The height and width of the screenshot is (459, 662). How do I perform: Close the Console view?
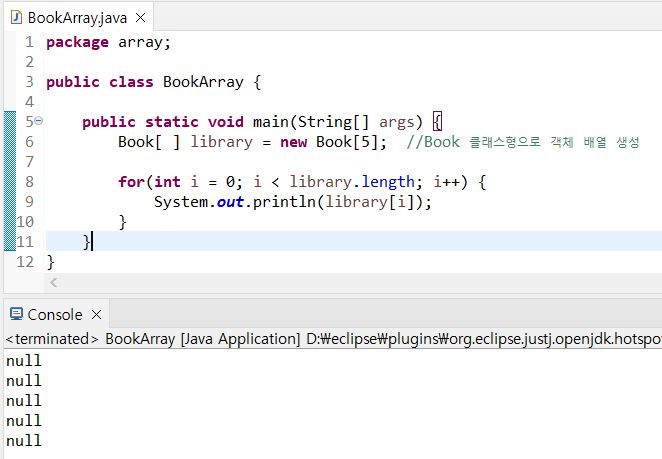(x=97, y=315)
